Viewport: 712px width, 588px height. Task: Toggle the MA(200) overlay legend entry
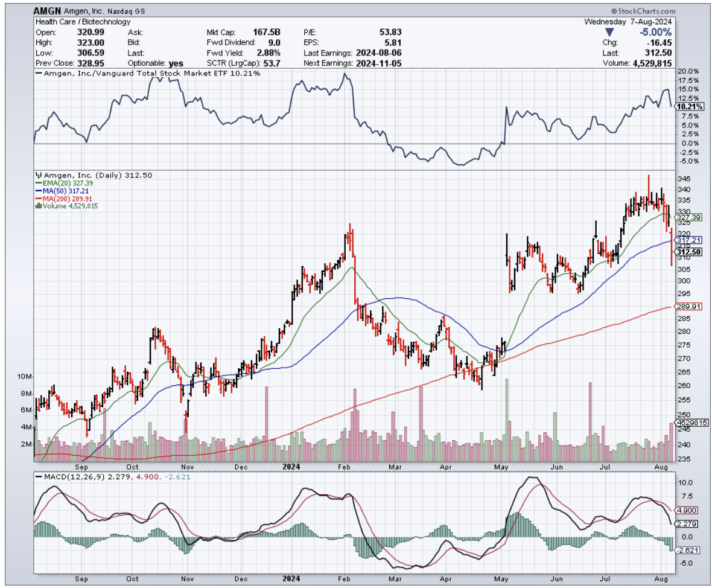[x=64, y=199]
